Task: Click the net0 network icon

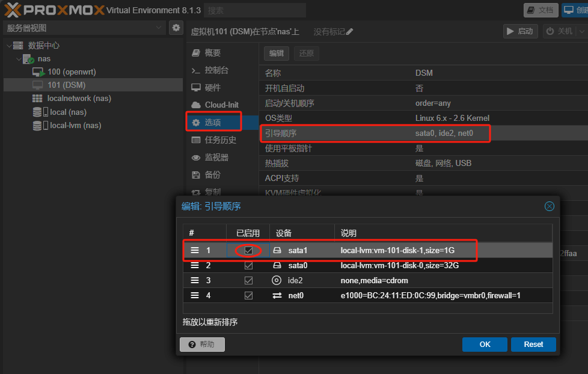Action: pos(277,296)
